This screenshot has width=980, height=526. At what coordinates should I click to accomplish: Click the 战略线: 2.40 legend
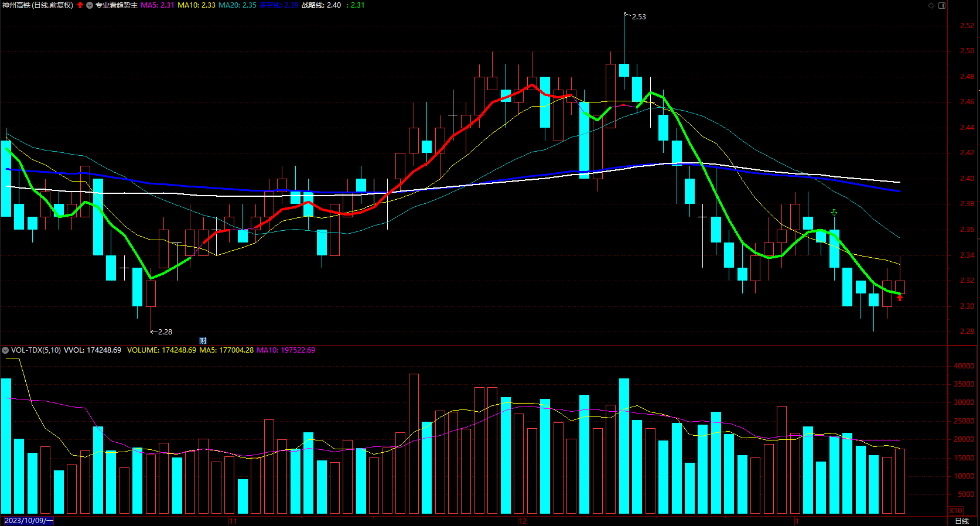click(x=322, y=5)
